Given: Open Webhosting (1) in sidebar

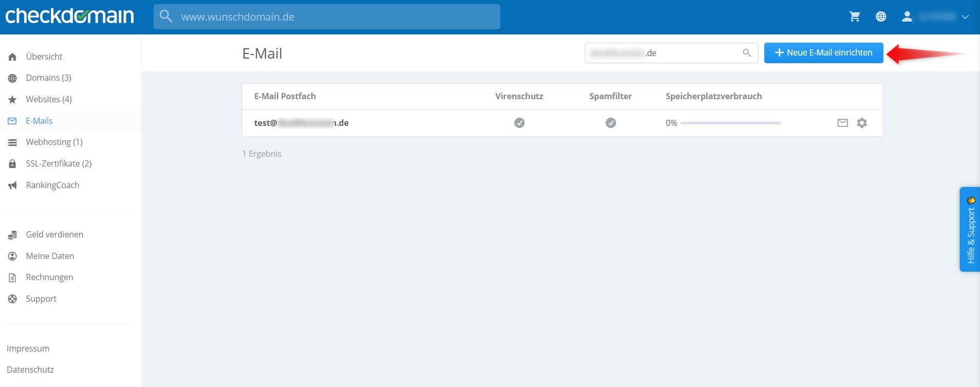Looking at the screenshot, I should tap(54, 142).
